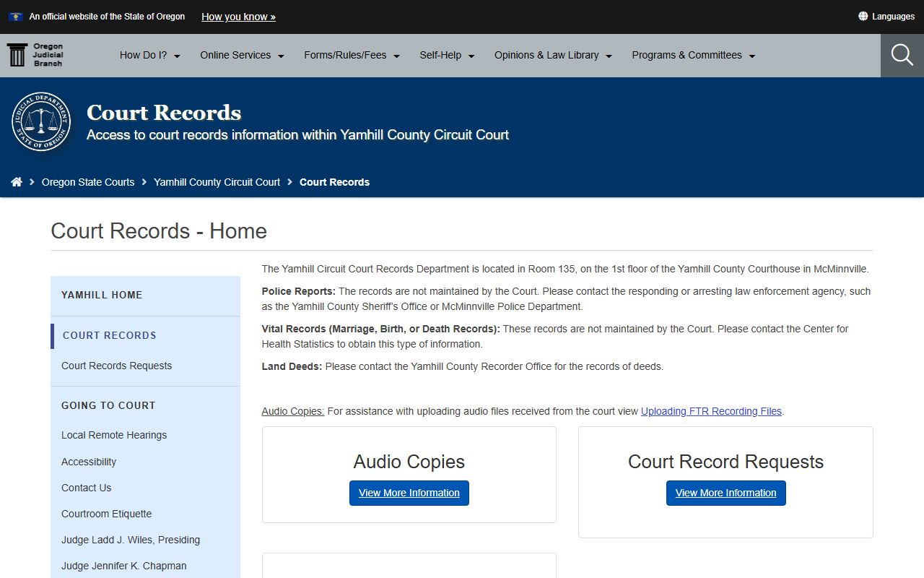View More Information for Court Record Requests
924x578 pixels.
[726, 493]
